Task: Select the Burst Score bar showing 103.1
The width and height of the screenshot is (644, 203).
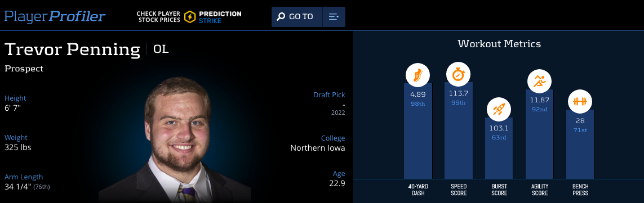Action: (x=499, y=148)
